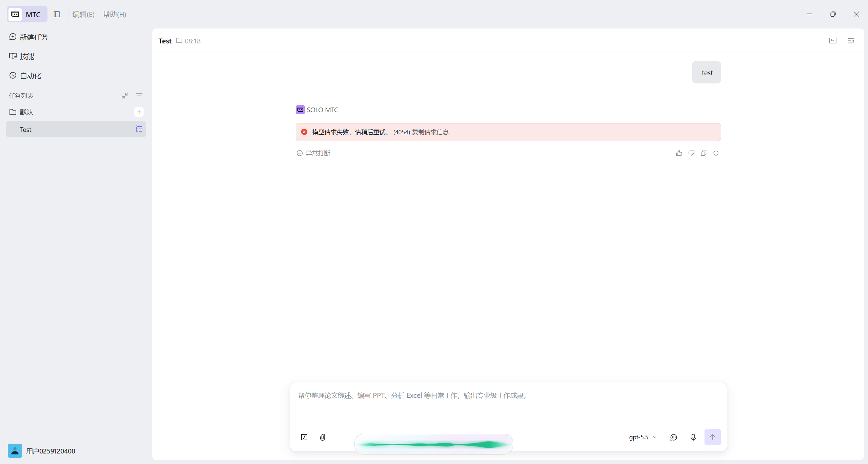Open the terminal panel icon in the header

tap(833, 41)
